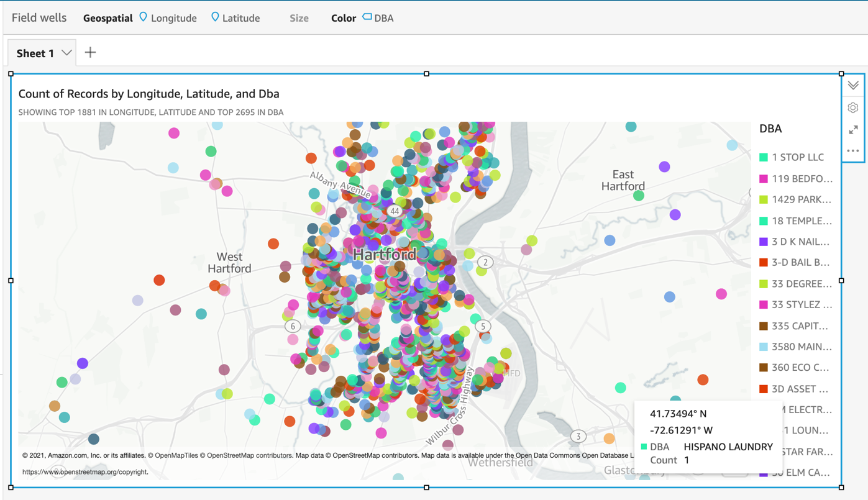This screenshot has width=868, height=500.
Task: Click the Route 44 highway marker
Action: (395, 211)
